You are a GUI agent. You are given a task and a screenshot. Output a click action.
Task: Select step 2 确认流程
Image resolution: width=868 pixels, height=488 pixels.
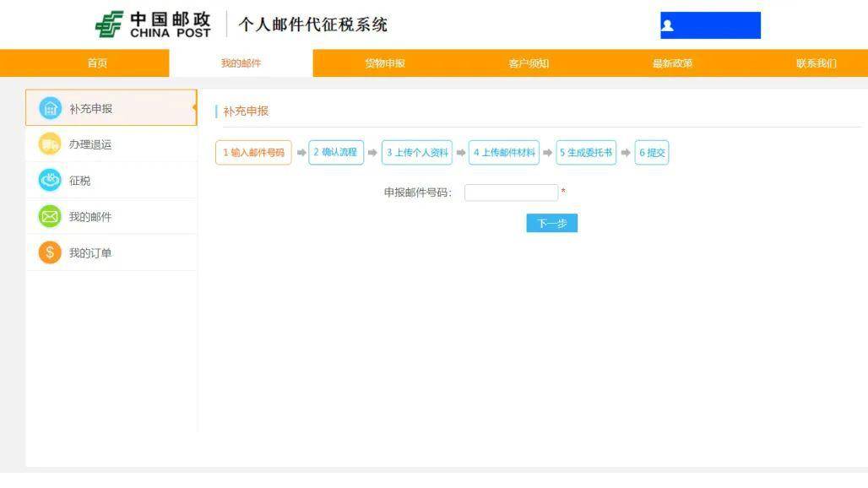[x=335, y=153]
